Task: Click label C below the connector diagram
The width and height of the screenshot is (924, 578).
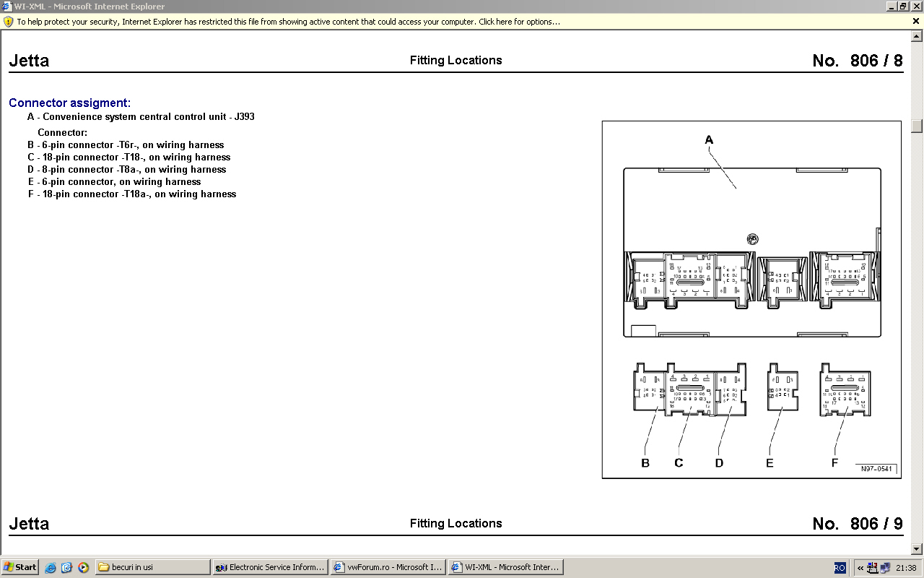Action: tap(679, 463)
